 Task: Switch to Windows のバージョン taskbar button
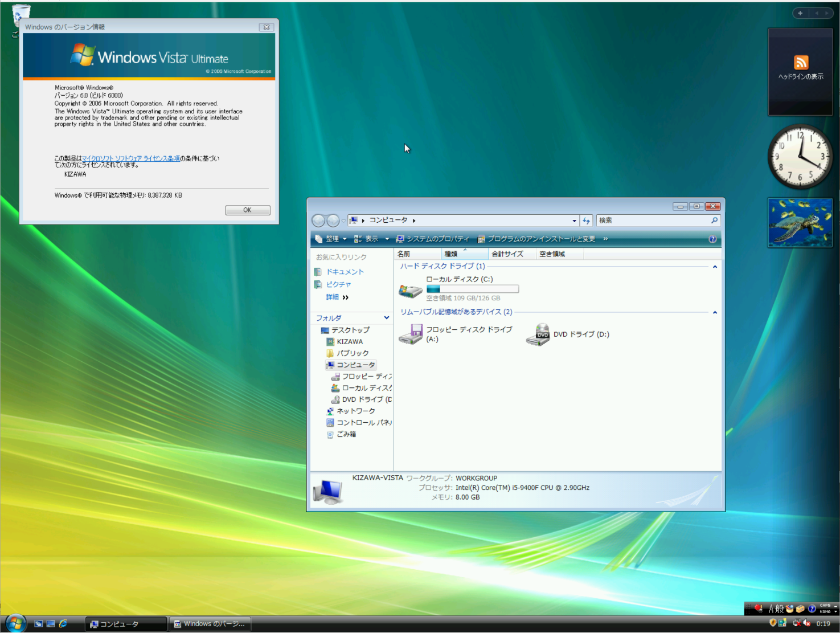[x=210, y=624]
